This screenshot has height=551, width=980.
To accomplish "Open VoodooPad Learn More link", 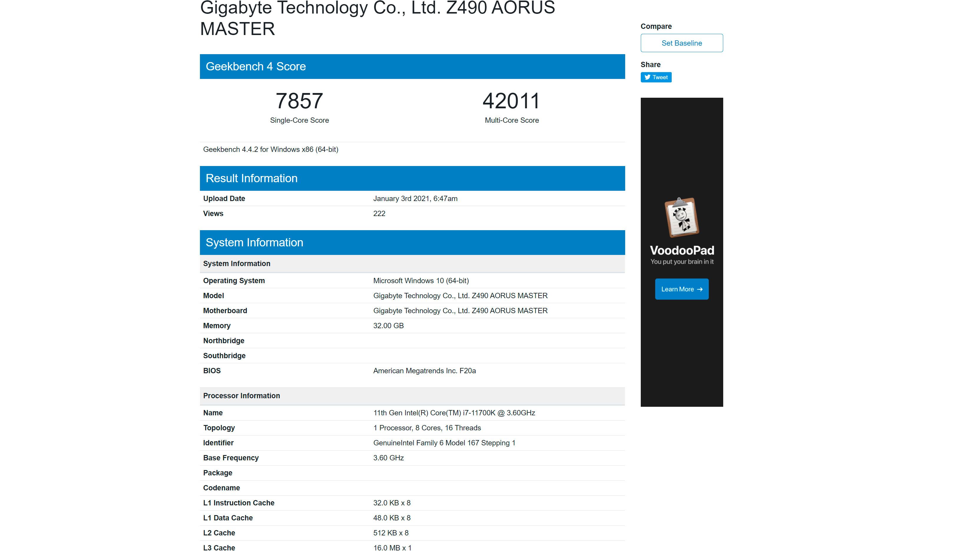I will click(681, 289).
